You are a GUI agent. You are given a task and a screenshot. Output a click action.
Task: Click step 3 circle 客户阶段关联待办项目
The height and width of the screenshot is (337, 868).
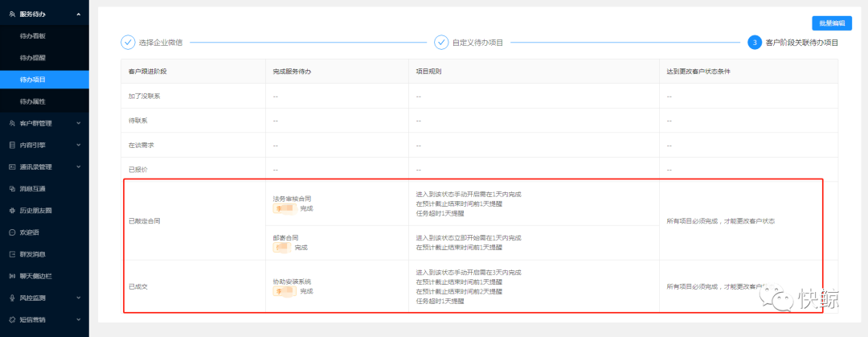(x=755, y=43)
